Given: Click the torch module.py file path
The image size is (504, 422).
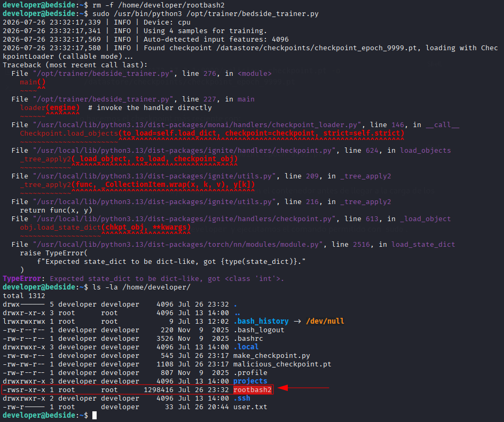Looking at the screenshot, I should click(x=177, y=245).
